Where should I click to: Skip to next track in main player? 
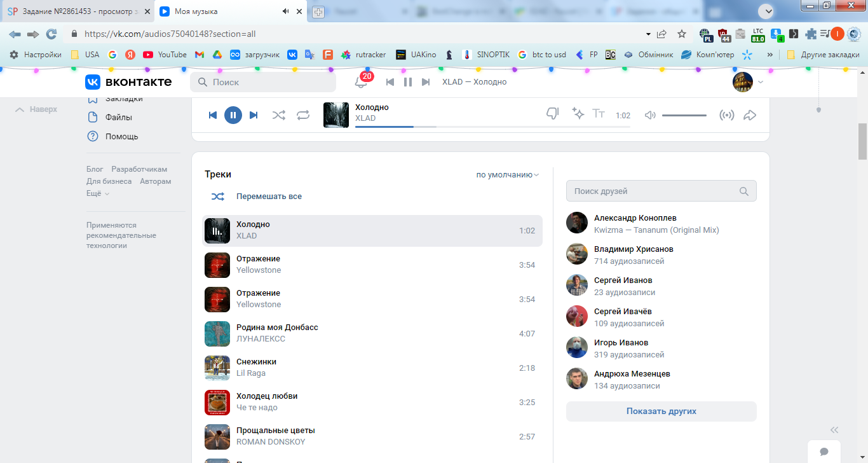tap(254, 115)
